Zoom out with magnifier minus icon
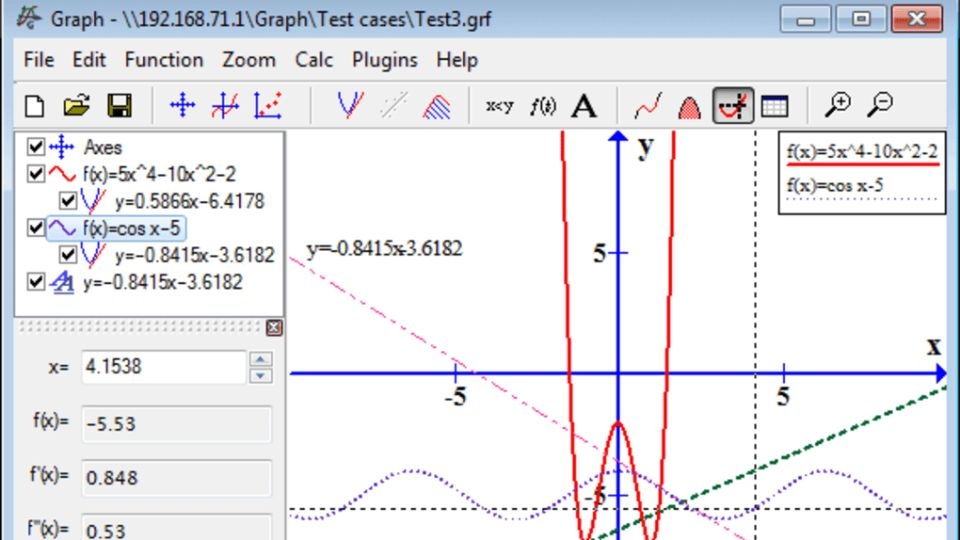 [880, 105]
